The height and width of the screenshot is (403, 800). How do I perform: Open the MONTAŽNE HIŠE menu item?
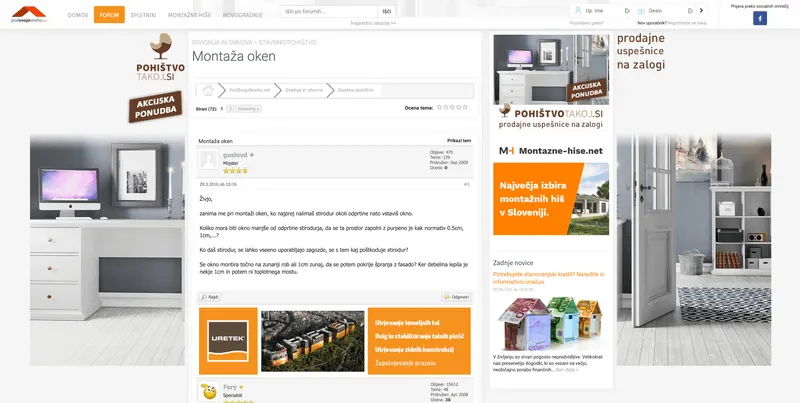pyautogui.click(x=189, y=15)
